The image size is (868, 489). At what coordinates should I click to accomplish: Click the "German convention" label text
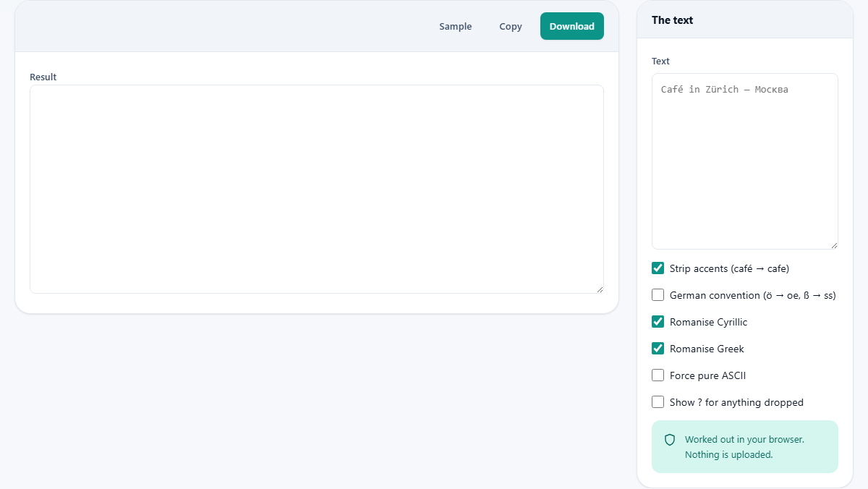(753, 295)
